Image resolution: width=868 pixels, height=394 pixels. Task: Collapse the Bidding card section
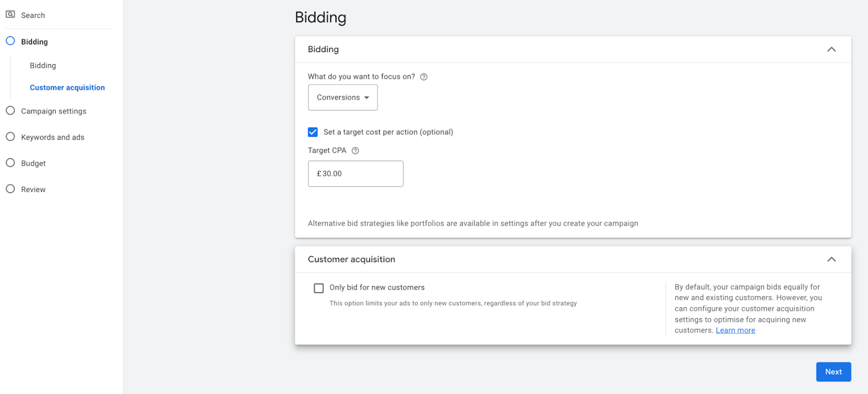[831, 49]
